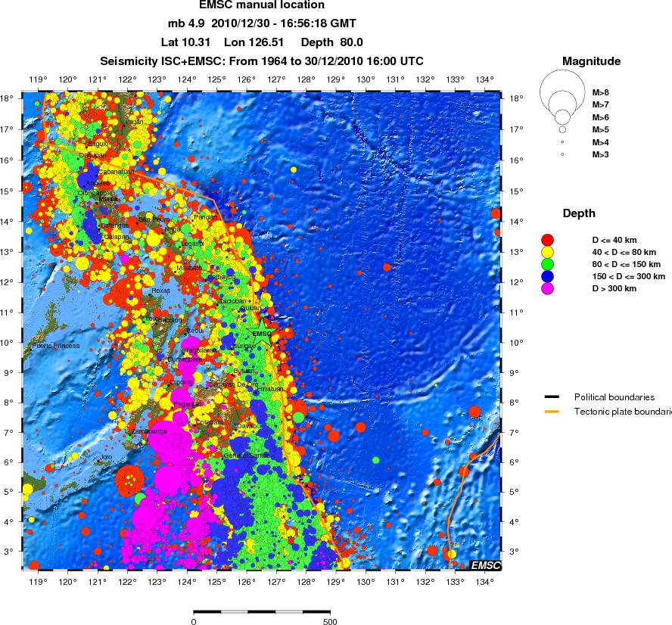The height and width of the screenshot is (625, 672).
Task: Click the Dipolog city label
Action: point(182,382)
